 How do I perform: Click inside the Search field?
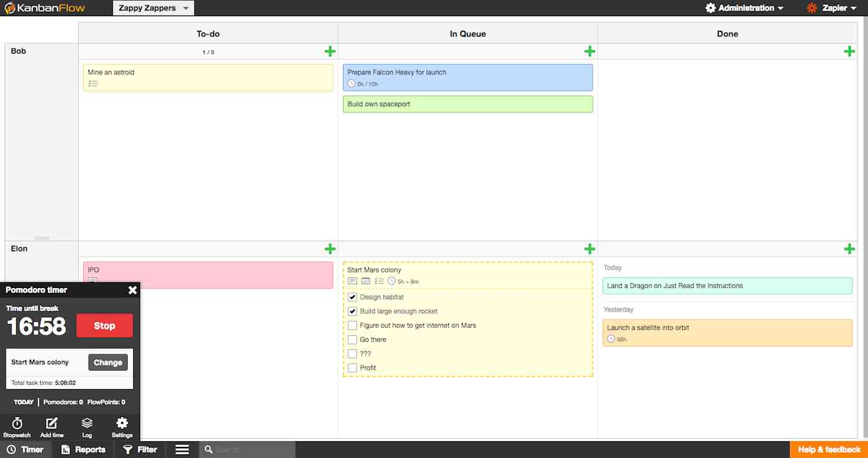[248, 449]
